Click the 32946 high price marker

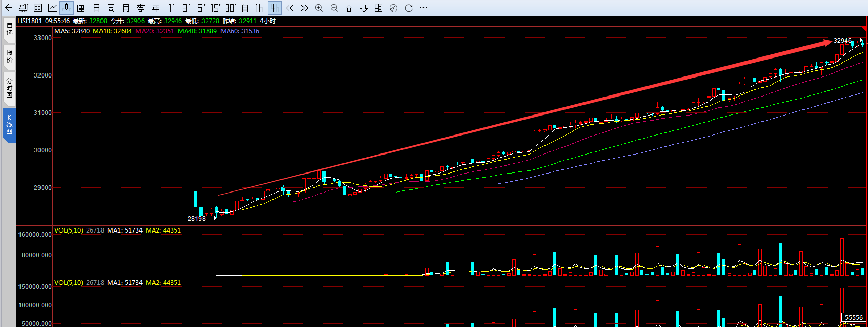coord(842,40)
